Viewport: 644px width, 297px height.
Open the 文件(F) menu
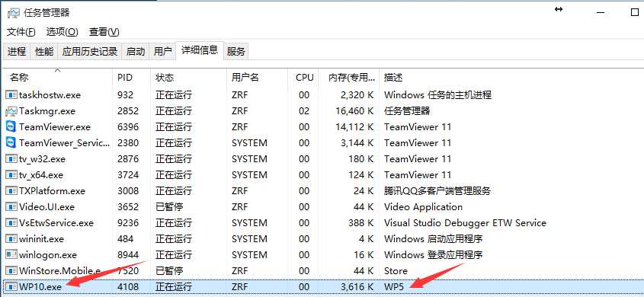click(21, 31)
